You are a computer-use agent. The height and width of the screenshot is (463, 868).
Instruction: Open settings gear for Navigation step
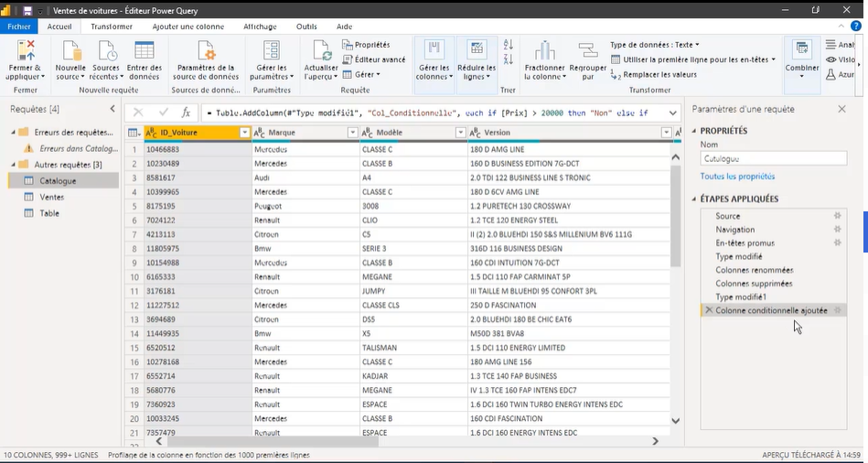pos(838,229)
